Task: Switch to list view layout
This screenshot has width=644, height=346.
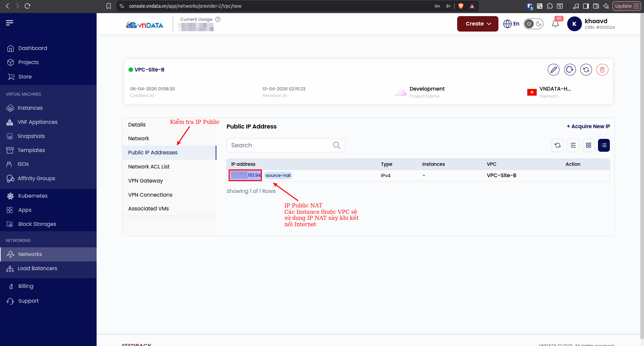Action: [x=604, y=145]
